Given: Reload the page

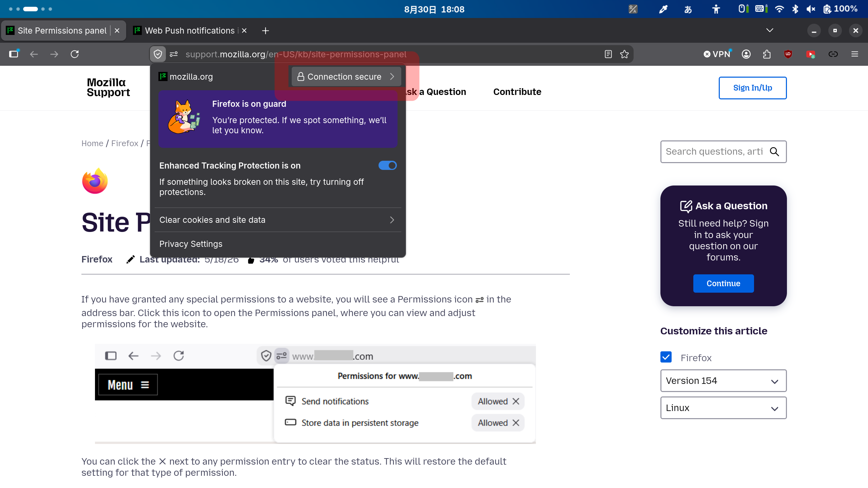Looking at the screenshot, I should tap(75, 54).
